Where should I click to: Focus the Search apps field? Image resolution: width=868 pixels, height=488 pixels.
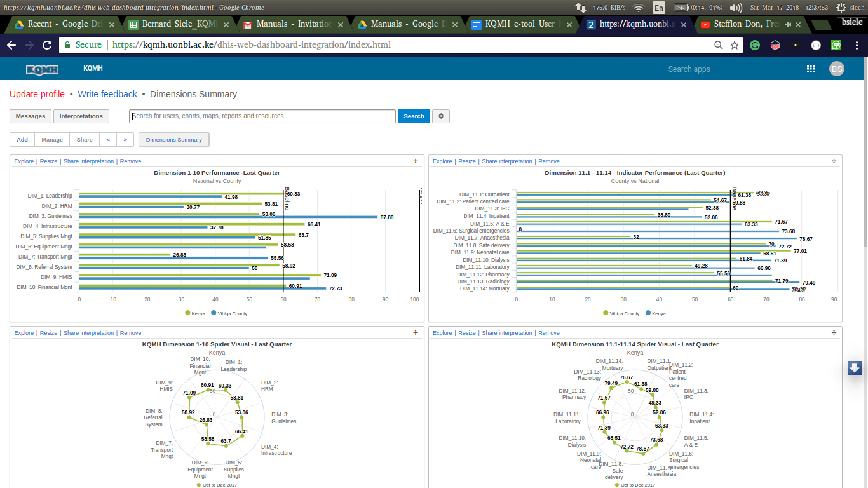733,69
